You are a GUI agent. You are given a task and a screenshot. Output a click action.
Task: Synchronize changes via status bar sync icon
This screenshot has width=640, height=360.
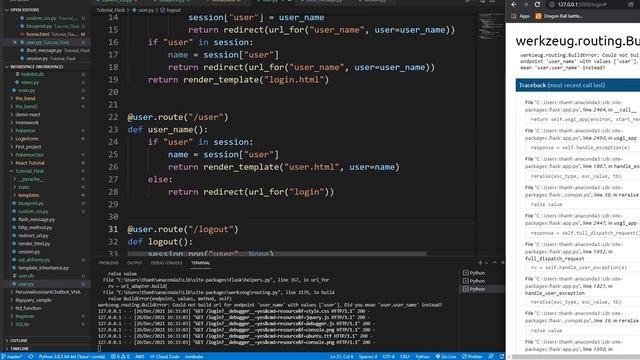pyautogui.click(x=31, y=357)
